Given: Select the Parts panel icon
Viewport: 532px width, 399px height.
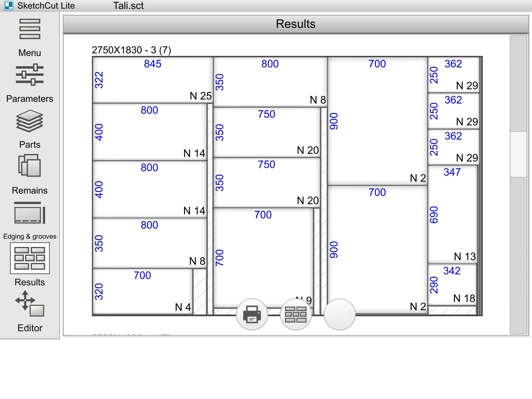Looking at the screenshot, I should pyautogui.click(x=29, y=122).
